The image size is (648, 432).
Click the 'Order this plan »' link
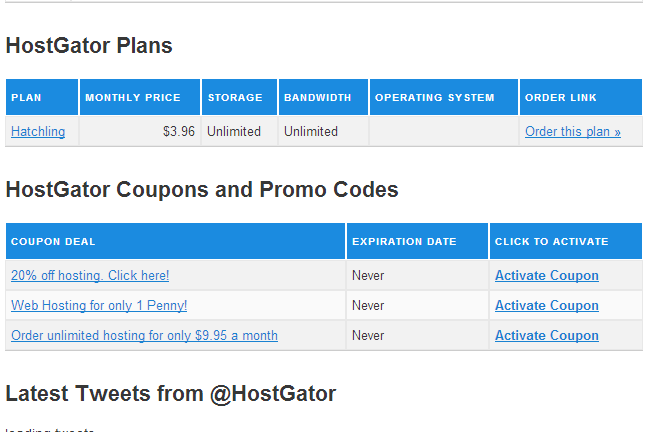click(572, 131)
